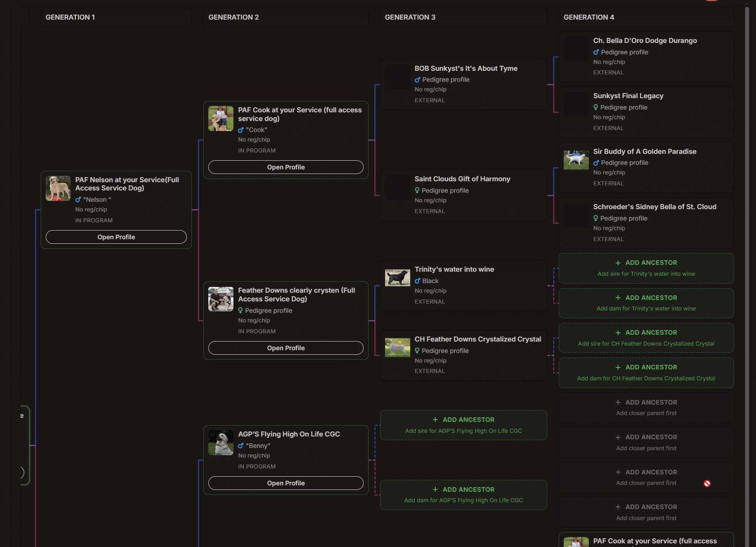Click the female icon on Schroeder's Sidney Bella of St. Cloud

596,218
